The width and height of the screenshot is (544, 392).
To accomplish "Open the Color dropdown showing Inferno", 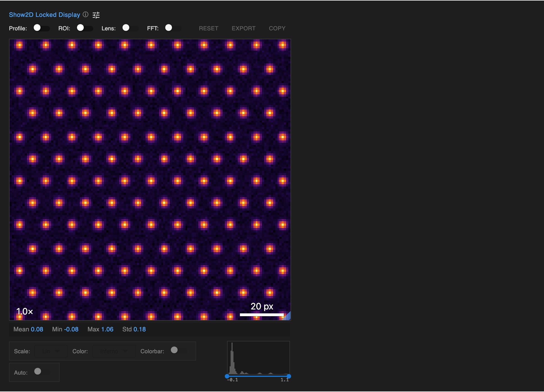I will coord(114,351).
